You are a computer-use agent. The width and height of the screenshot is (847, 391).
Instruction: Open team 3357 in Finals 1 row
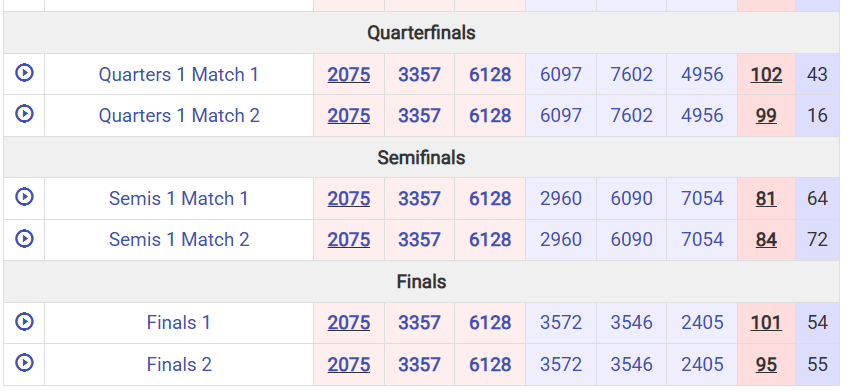[419, 323]
